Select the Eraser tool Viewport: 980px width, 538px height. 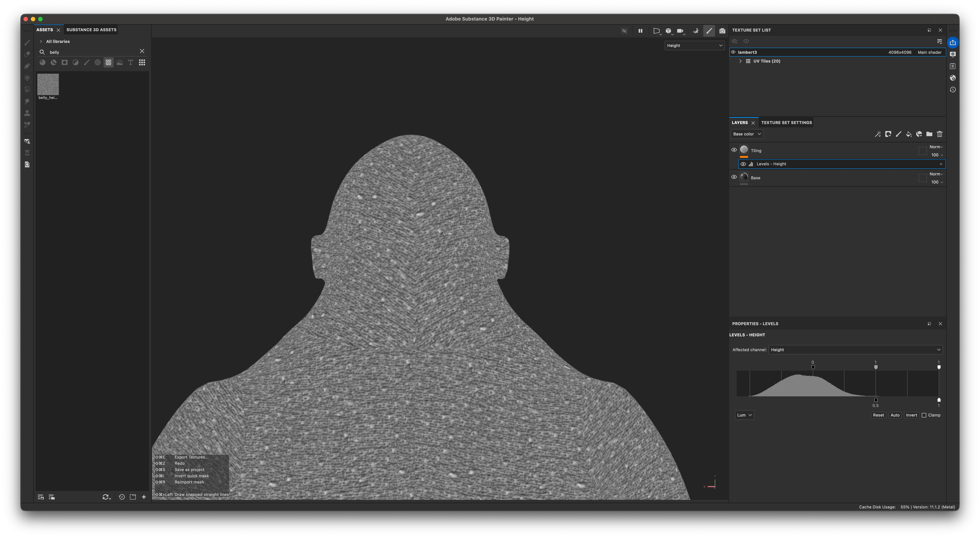point(27,54)
